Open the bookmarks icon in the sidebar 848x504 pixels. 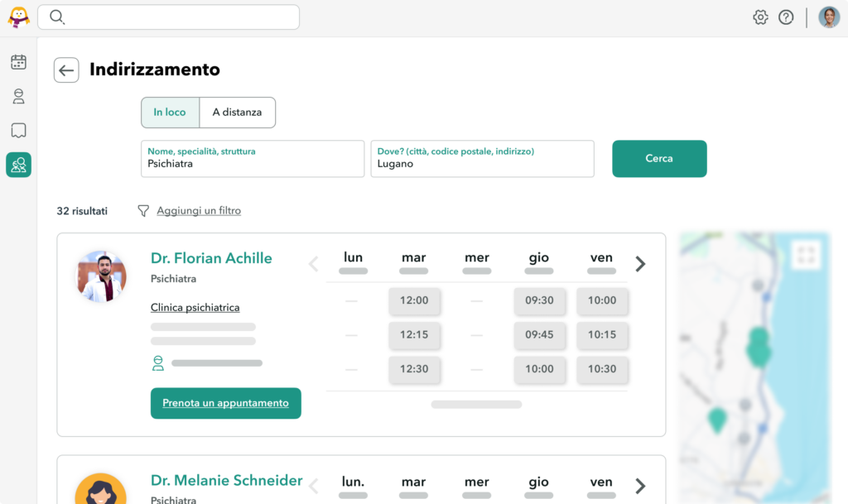tap(18, 130)
